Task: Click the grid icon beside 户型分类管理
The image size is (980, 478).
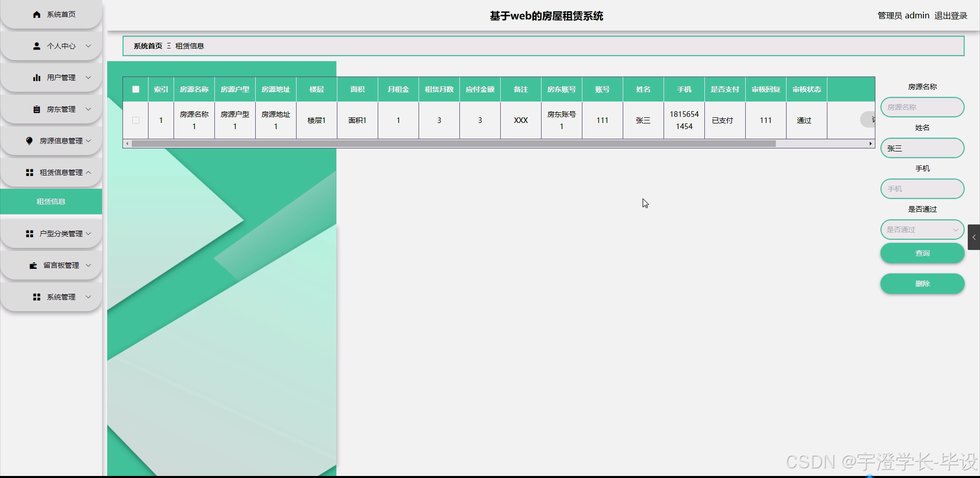Action: pyautogui.click(x=30, y=234)
